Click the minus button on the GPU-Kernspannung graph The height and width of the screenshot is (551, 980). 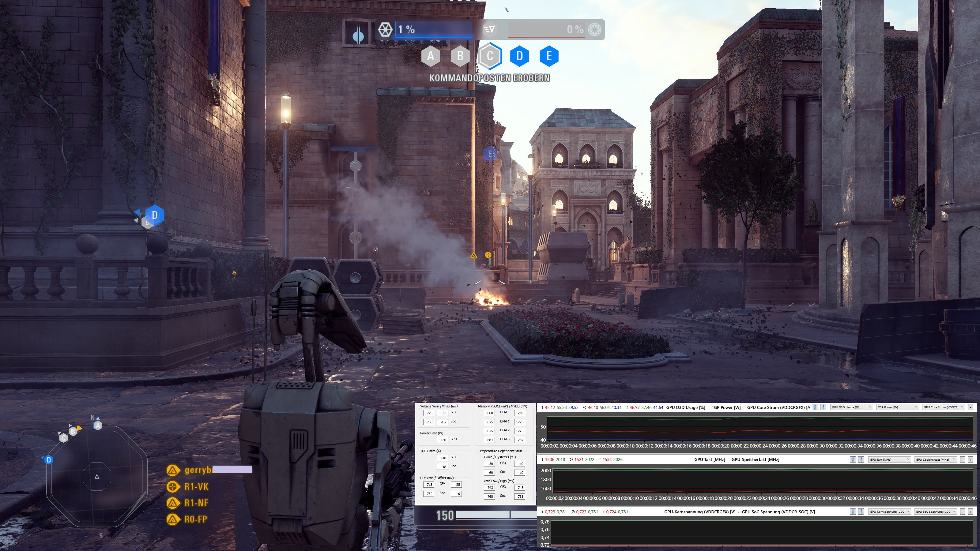point(963,512)
